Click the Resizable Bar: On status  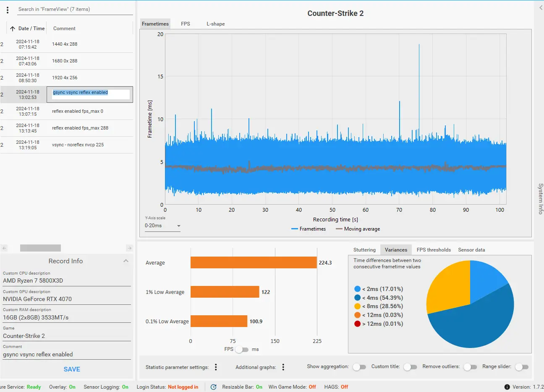[242, 387]
